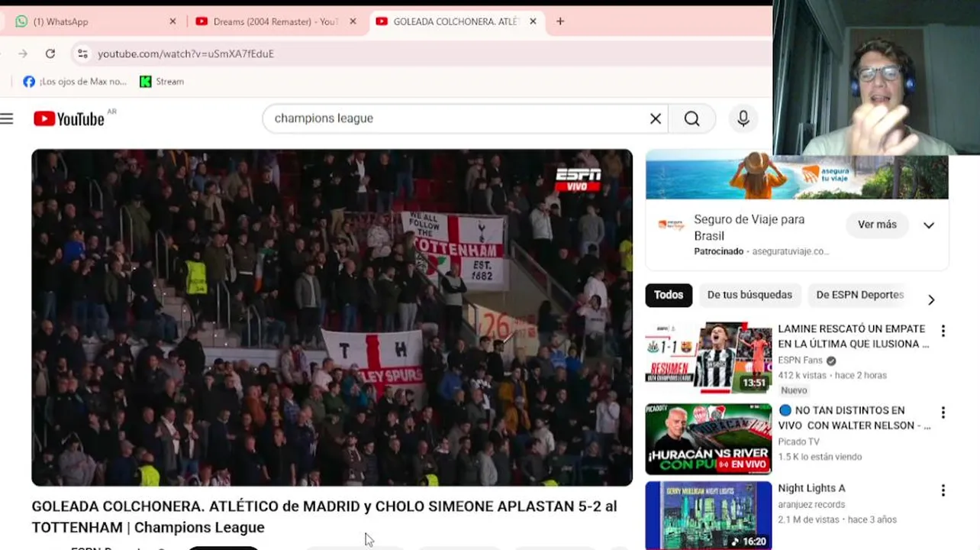Close the GOLEADA COLCHONERA tab
980x550 pixels.
(x=533, y=21)
